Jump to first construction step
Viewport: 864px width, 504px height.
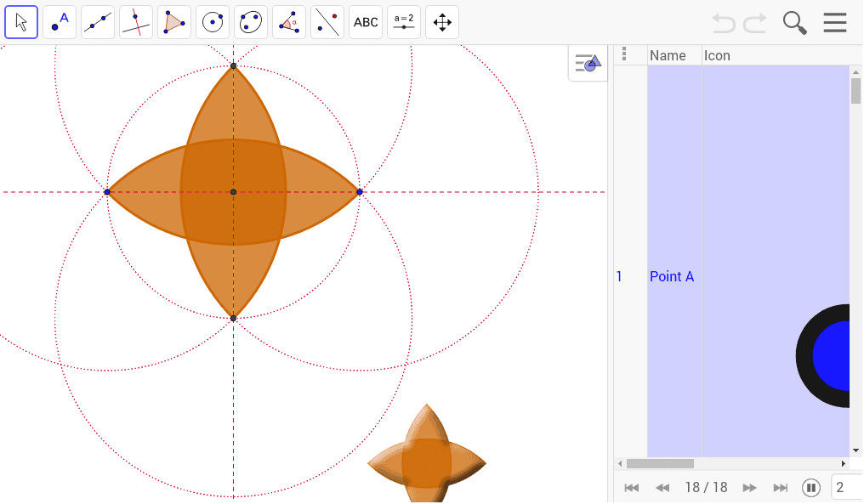(x=632, y=488)
